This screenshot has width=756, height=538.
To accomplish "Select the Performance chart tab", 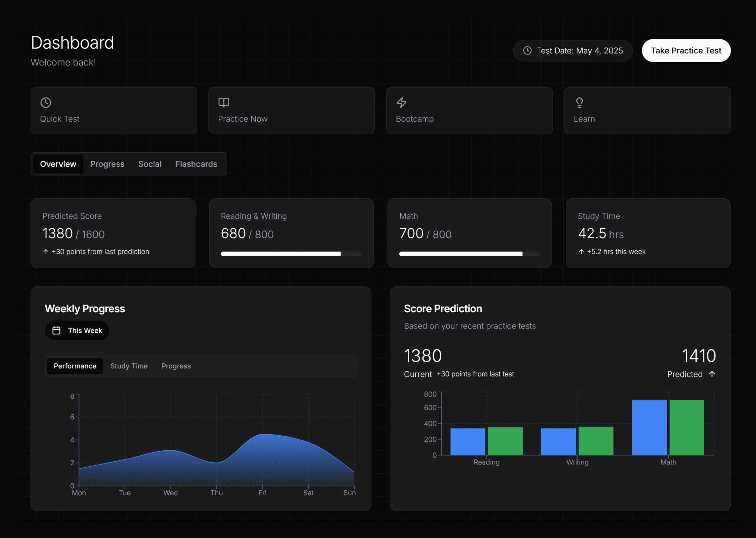I will [75, 366].
